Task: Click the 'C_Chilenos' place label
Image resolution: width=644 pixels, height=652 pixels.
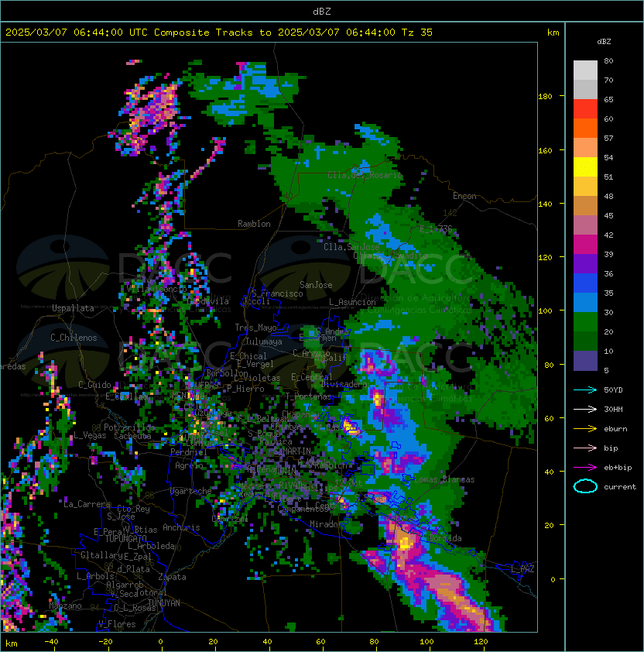Action: pos(74,338)
